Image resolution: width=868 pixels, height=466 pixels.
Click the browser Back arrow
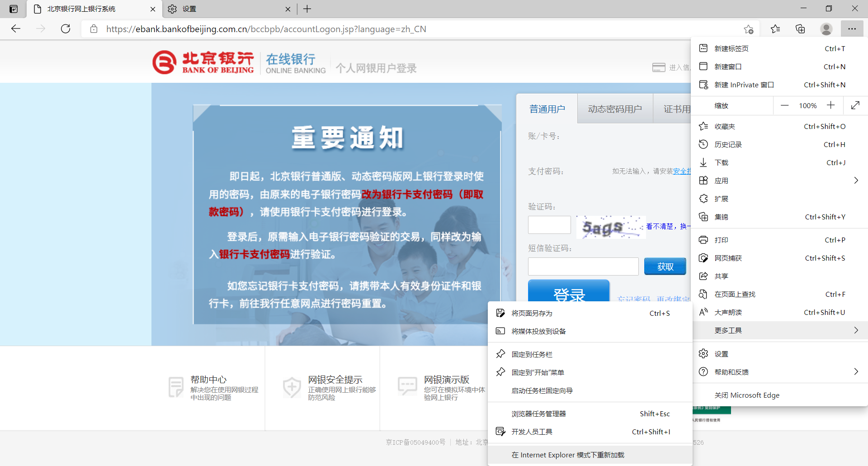(x=16, y=29)
